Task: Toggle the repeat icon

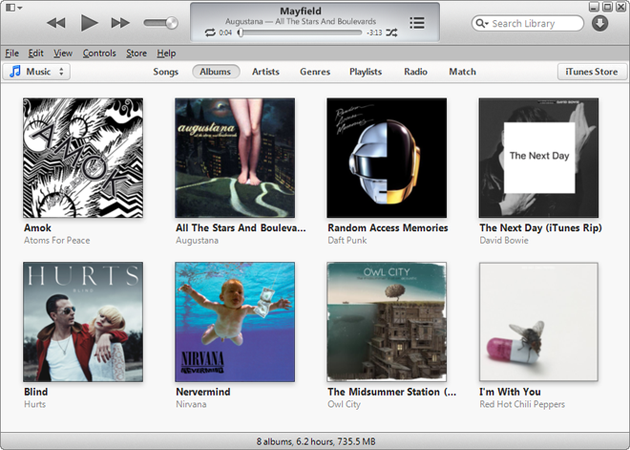Action: point(210,33)
